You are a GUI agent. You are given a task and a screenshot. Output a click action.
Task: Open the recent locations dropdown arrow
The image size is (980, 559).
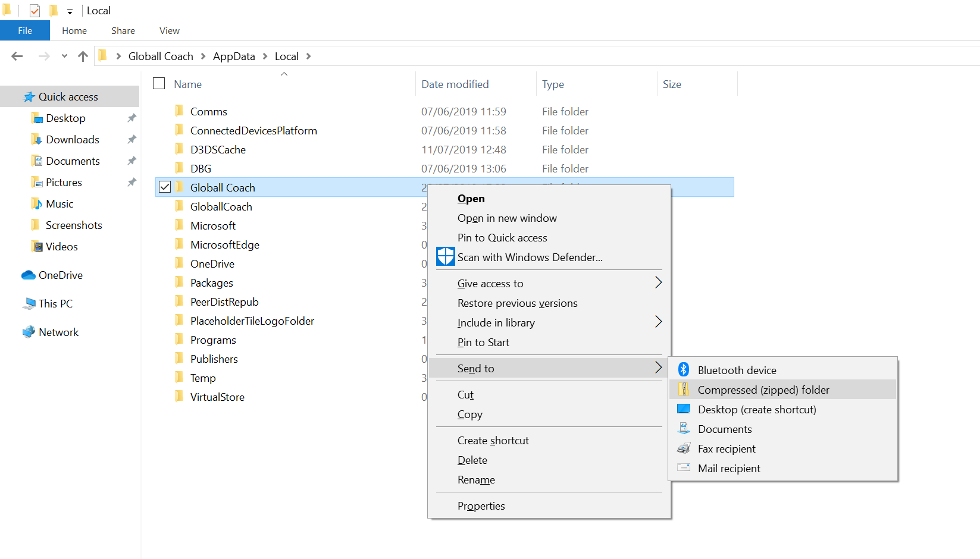point(64,56)
